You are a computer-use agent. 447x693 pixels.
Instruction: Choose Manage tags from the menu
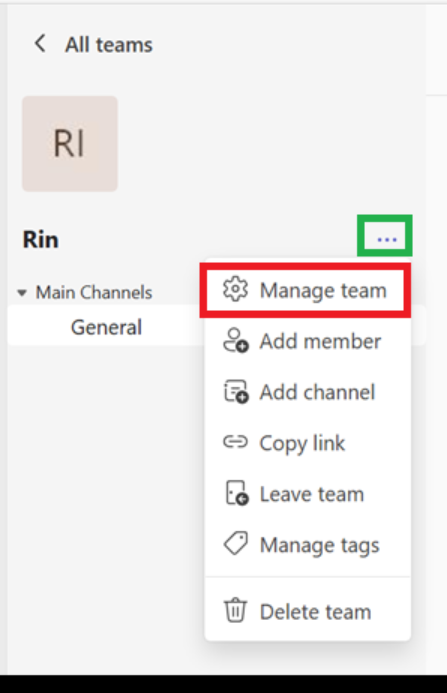(x=308, y=544)
